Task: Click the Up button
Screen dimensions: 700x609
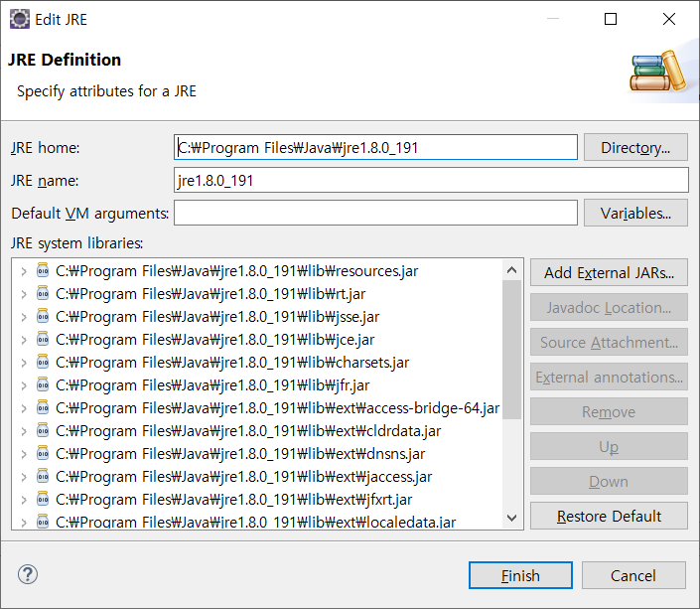Action: pos(609,446)
